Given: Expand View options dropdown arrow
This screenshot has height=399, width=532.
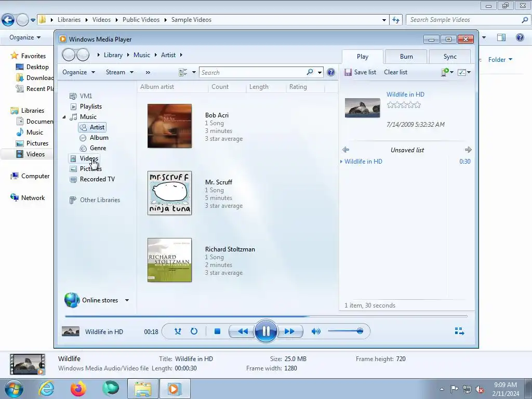Looking at the screenshot, I should point(194,72).
